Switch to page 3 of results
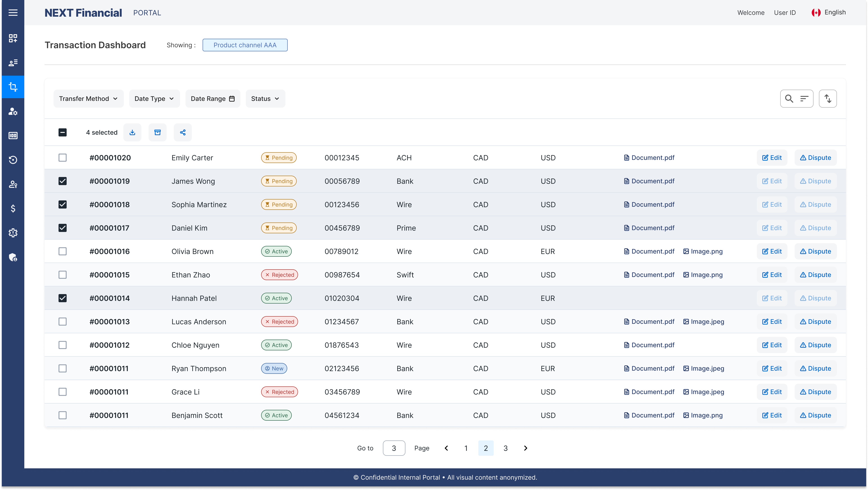Image resolution: width=868 pixels, height=490 pixels. (505, 448)
